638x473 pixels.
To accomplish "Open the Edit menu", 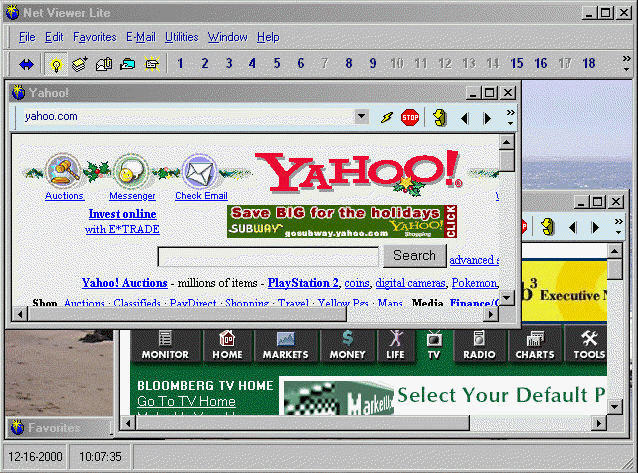I will click(x=54, y=37).
